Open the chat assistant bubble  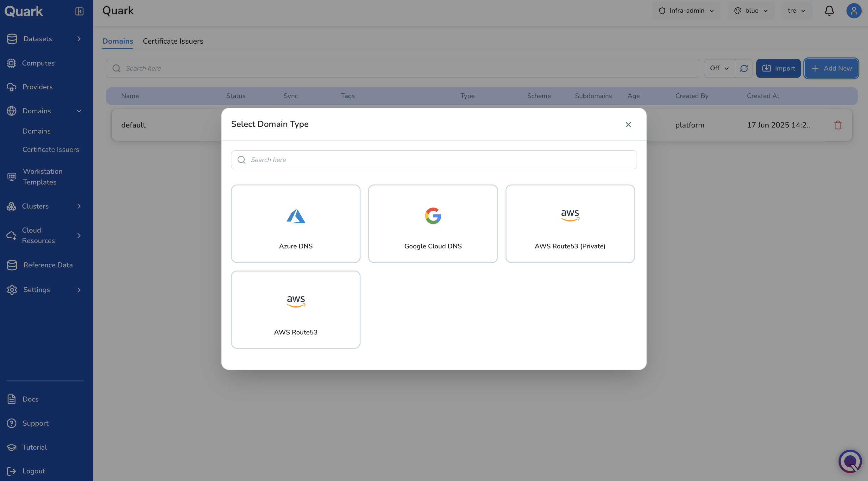(x=850, y=461)
